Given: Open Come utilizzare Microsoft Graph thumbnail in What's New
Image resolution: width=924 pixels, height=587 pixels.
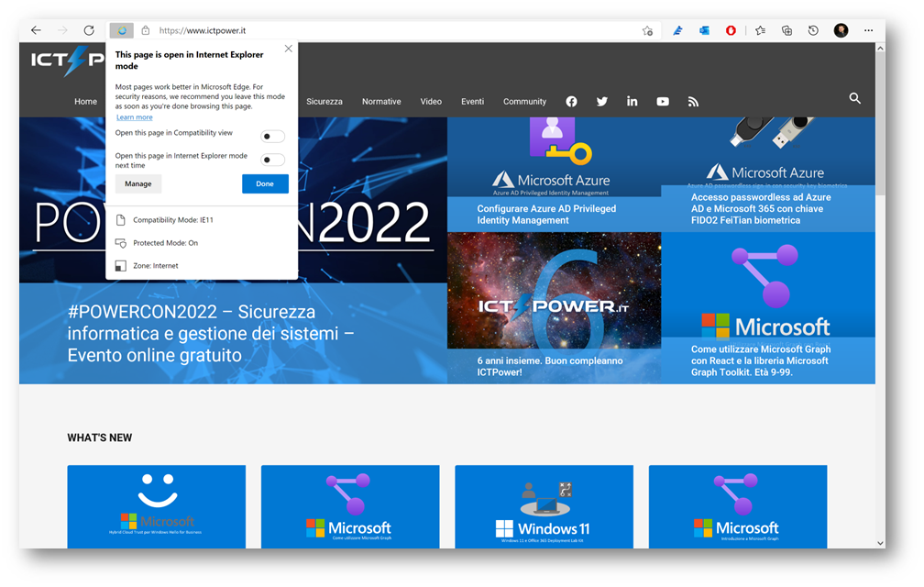Looking at the screenshot, I should 350,507.
